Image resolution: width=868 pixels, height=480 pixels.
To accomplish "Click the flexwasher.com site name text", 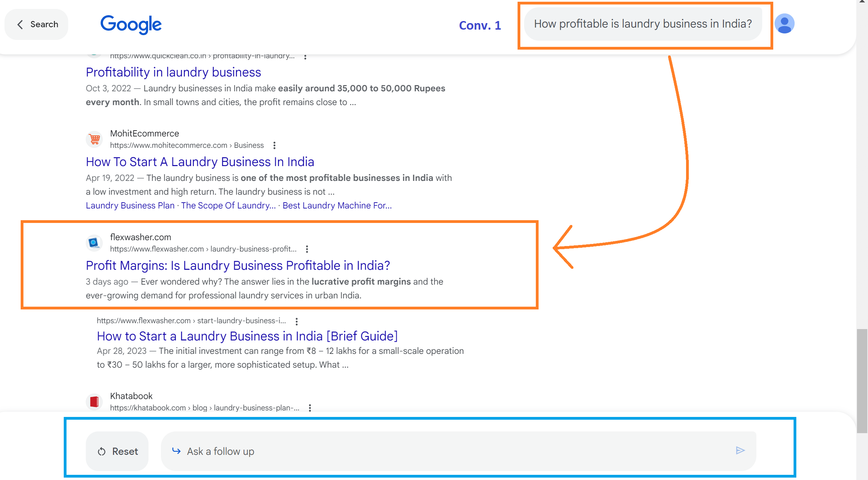I will coord(141,237).
